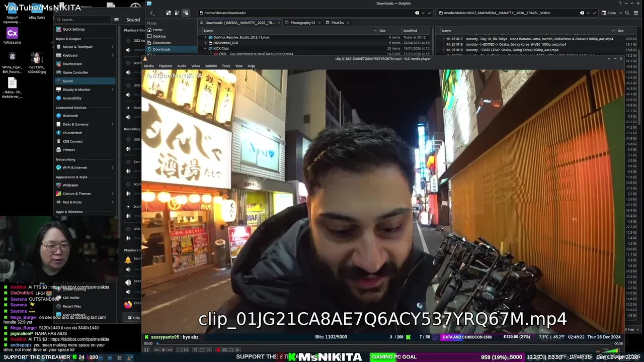Open VLC Audio menu

182,66
